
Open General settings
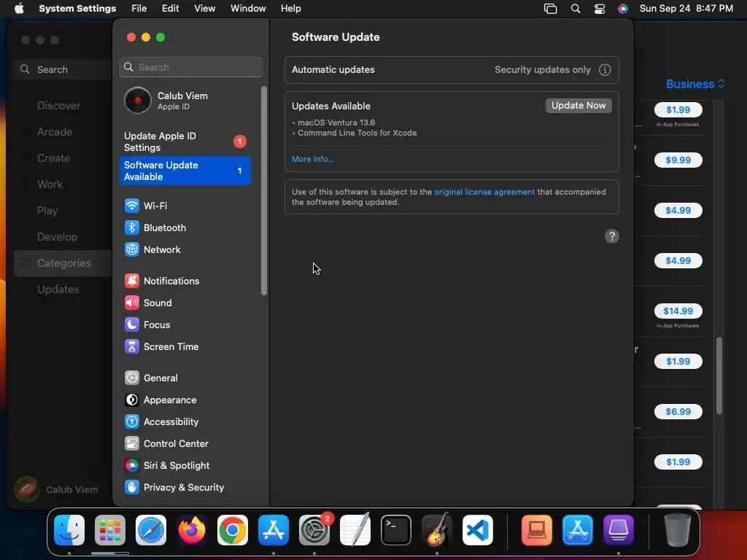point(151,378)
